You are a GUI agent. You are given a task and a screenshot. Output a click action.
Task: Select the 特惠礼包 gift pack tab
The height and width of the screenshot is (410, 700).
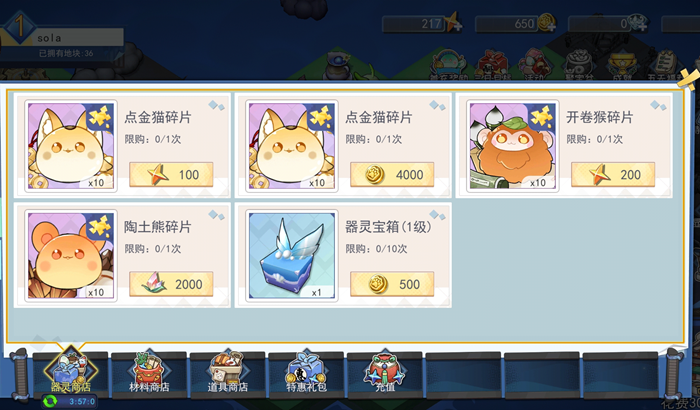tap(306, 373)
